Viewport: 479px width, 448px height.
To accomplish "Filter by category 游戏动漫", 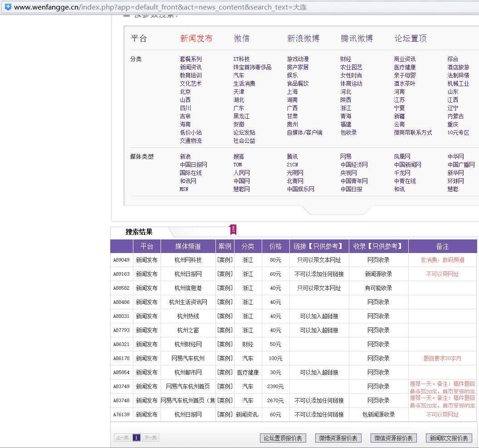I will 298,59.
